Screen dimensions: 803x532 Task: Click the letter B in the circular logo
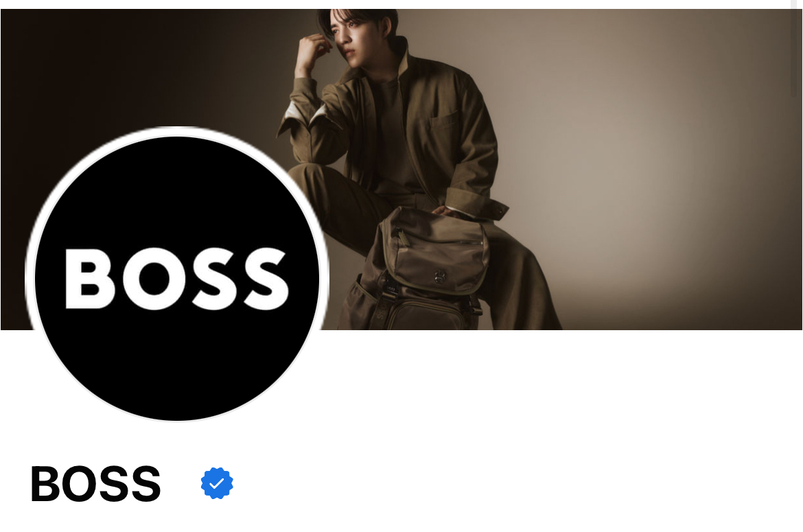pos(90,279)
